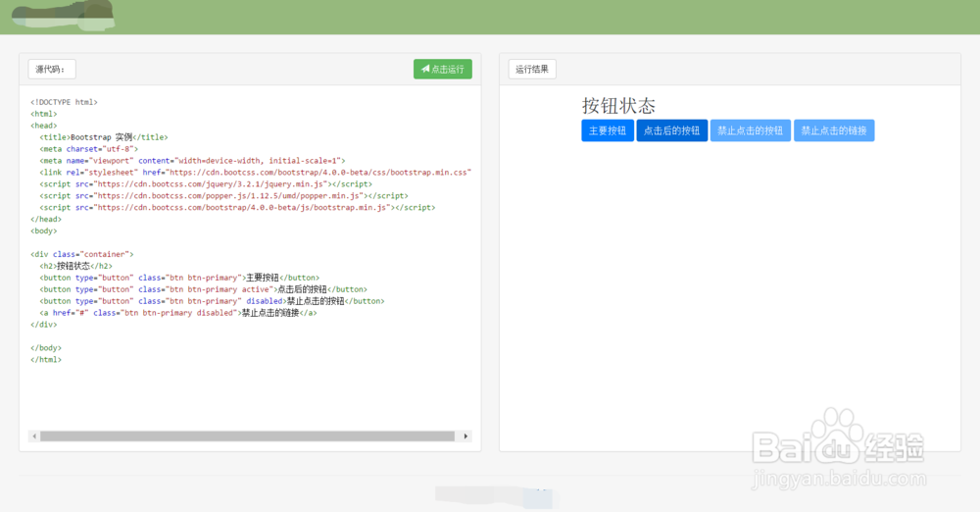Image resolution: width=980 pixels, height=512 pixels.
Task: Click the jquery.min.js script line
Action: (x=206, y=184)
